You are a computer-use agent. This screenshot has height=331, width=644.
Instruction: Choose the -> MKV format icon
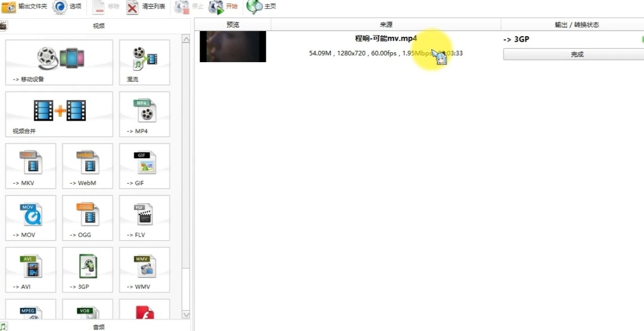(30, 165)
